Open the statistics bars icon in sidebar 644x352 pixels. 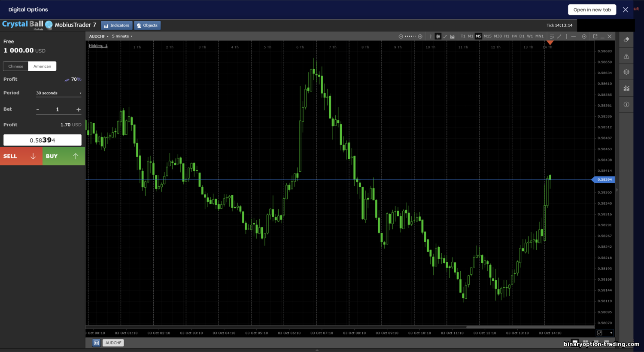tap(626, 88)
